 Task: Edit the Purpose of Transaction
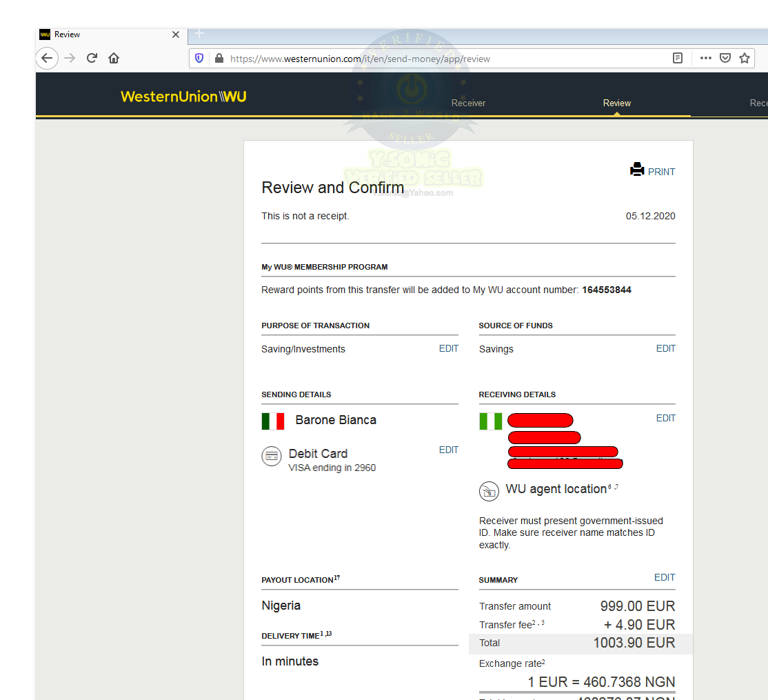coord(448,348)
